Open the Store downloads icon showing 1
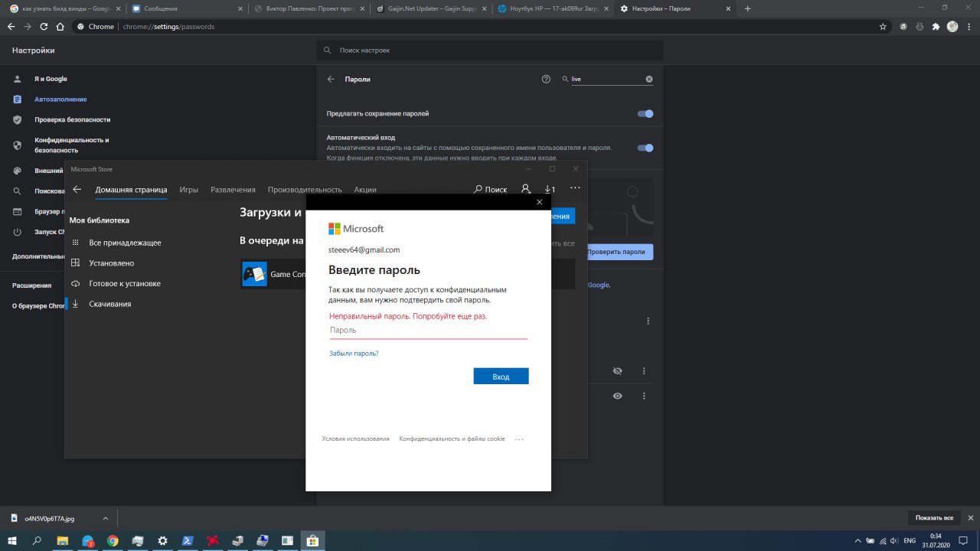980x551 pixels. (x=549, y=189)
